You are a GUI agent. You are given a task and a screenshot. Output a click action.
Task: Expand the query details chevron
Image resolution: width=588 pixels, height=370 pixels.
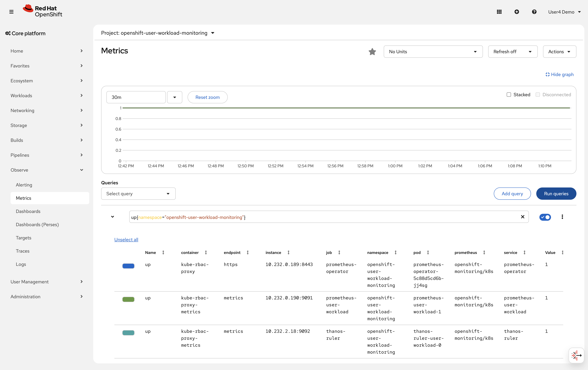coord(113,217)
